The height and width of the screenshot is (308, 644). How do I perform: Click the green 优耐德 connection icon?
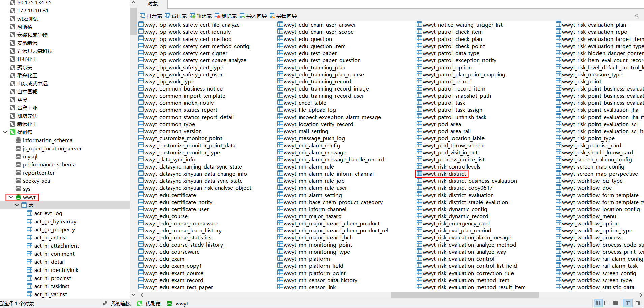tap(12, 132)
